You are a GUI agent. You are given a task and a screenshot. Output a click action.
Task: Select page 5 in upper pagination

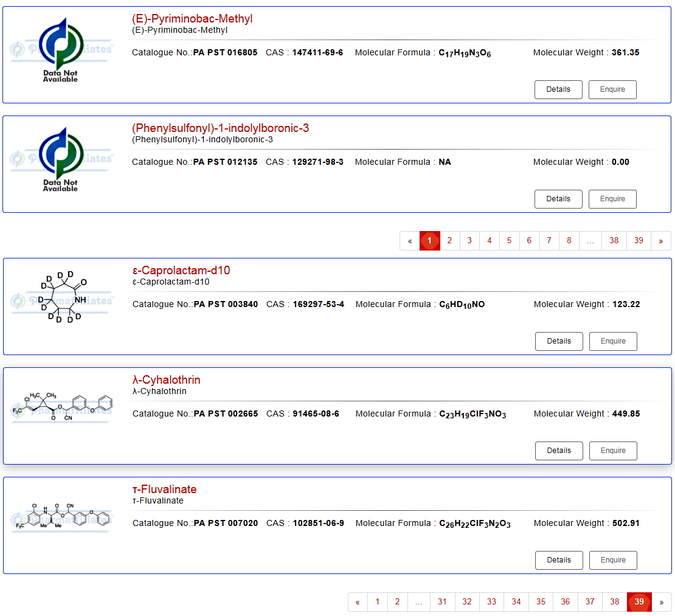pos(509,241)
